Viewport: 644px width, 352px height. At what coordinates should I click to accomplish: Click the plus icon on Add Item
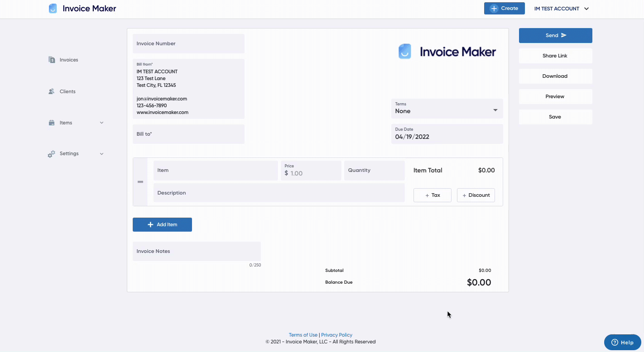point(150,224)
